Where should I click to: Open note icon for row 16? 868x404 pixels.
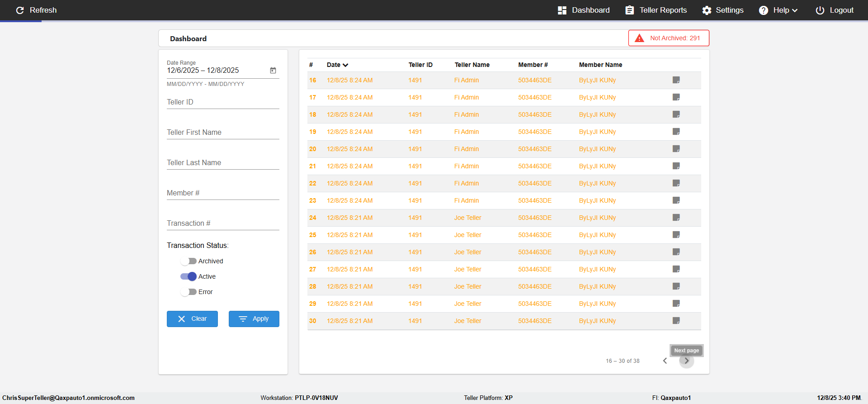click(676, 80)
